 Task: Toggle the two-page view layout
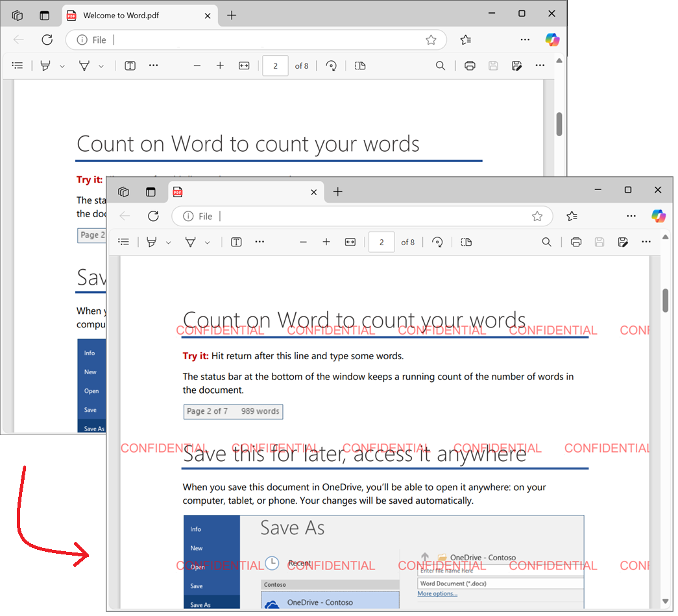pos(466,242)
